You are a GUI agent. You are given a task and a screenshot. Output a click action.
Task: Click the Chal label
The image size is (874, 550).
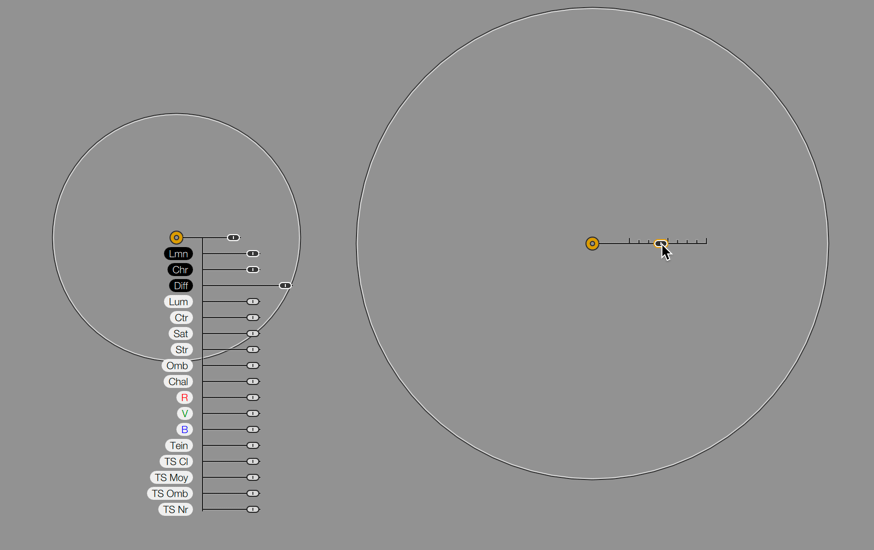tap(178, 382)
